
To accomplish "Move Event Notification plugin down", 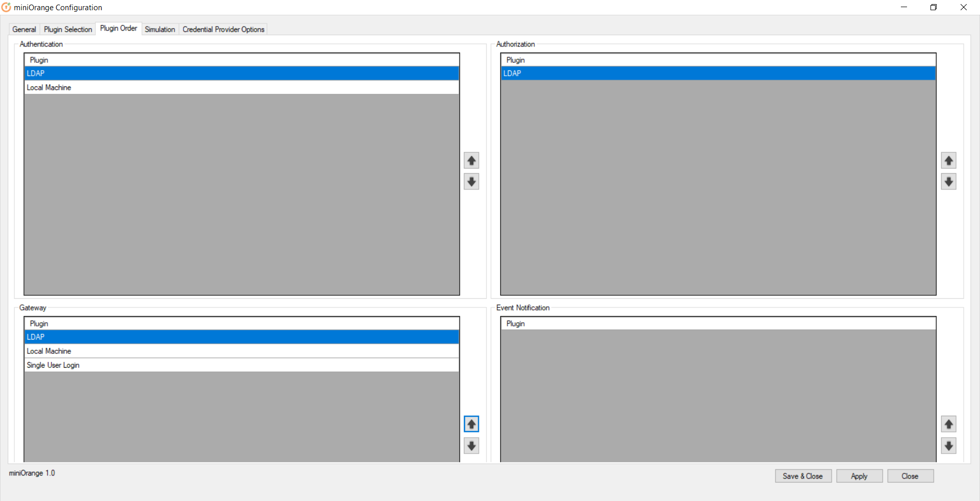I will 948,445.
